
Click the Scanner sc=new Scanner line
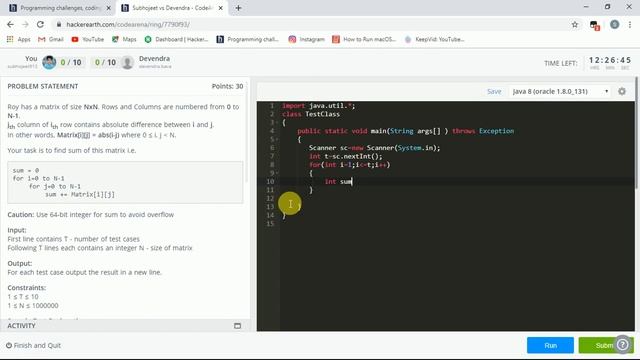tap(374, 148)
